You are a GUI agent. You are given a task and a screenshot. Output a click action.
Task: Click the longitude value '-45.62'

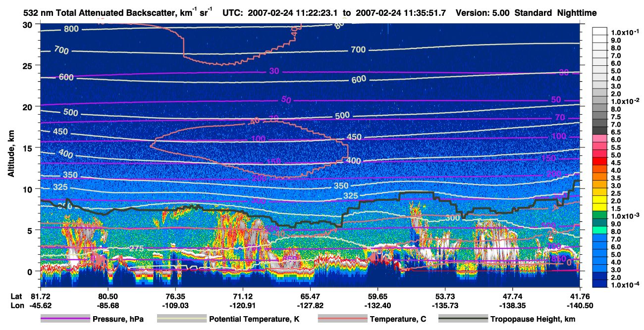click(40, 305)
